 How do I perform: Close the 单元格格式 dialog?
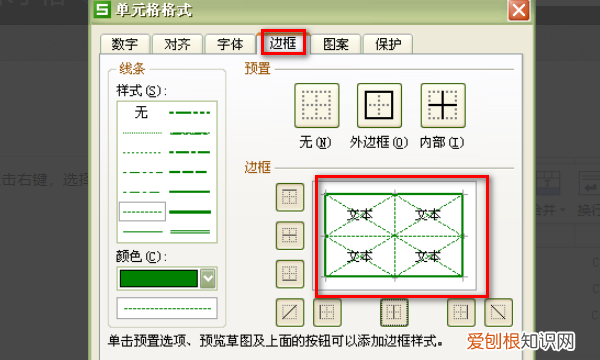click(518, 10)
